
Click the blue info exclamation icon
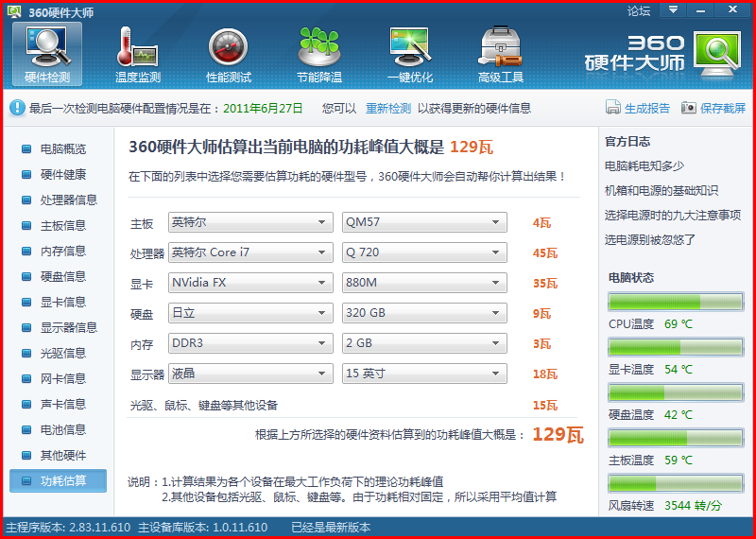pyautogui.click(x=17, y=108)
